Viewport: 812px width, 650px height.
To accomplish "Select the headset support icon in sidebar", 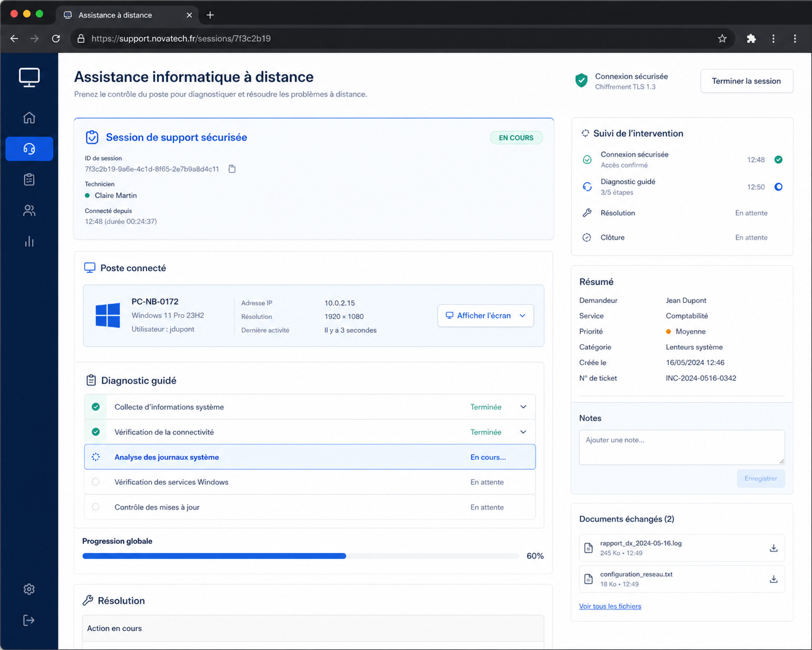I will tap(29, 149).
